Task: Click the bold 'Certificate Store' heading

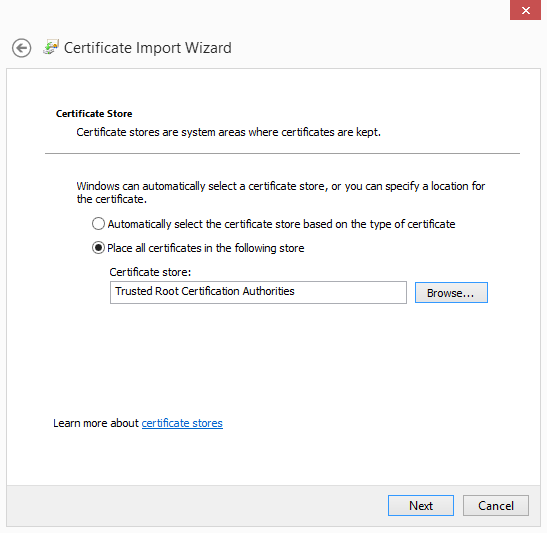Action: 94,114
